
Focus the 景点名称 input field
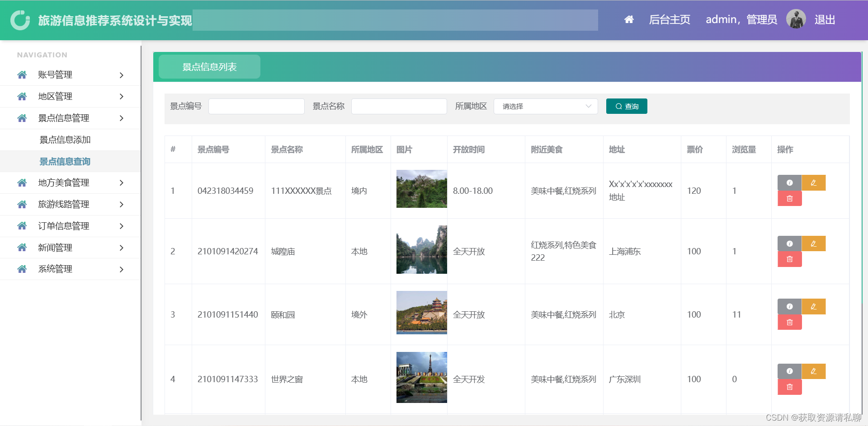[x=399, y=106]
